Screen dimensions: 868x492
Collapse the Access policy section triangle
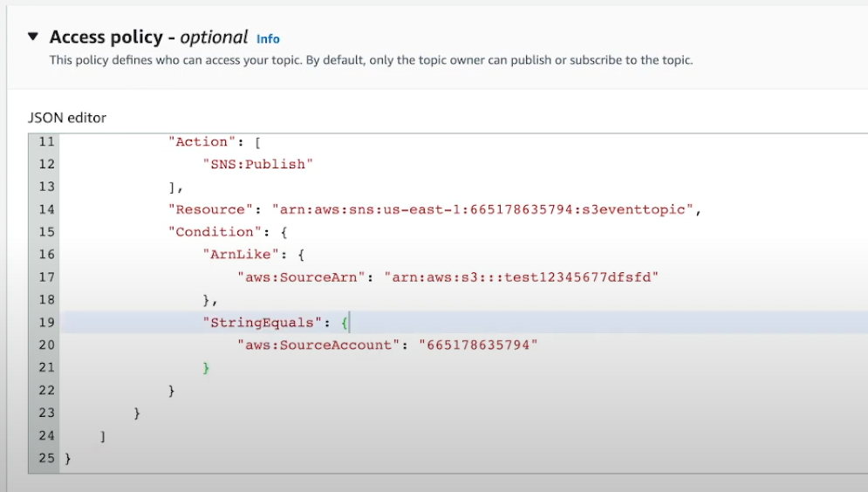click(33, 38)
